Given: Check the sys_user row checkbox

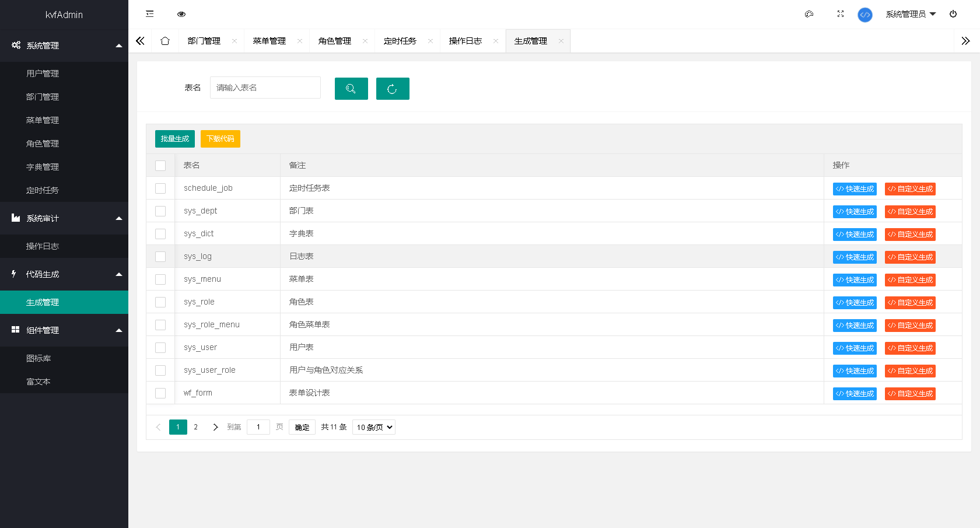Looking at the screenshot, I should click(x=160, y=347).
